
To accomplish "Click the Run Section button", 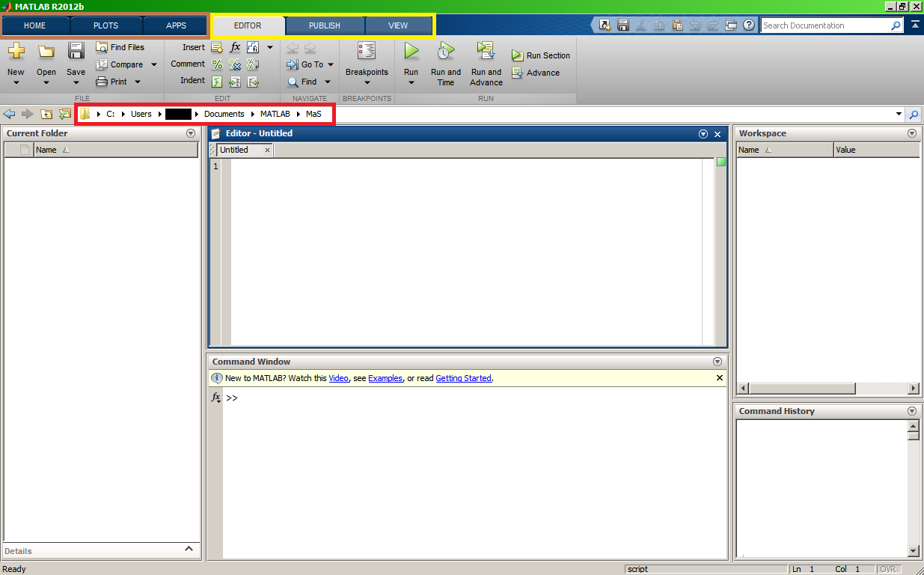I will 541,55.
